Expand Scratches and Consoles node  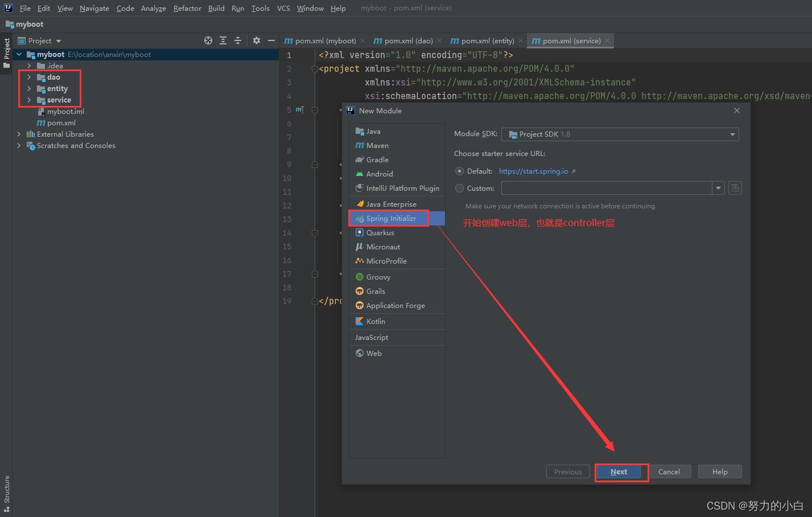(19, 146)
